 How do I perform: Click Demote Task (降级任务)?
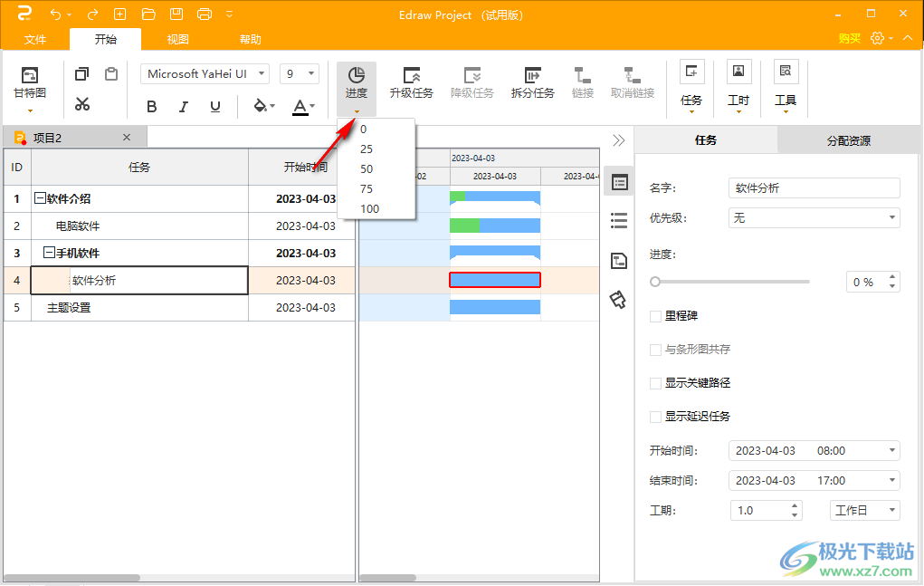click(472, 82)
